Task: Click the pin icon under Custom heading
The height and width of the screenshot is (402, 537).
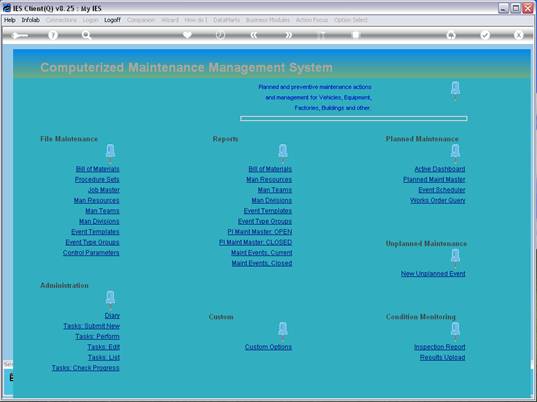Action: click(283, 330)
